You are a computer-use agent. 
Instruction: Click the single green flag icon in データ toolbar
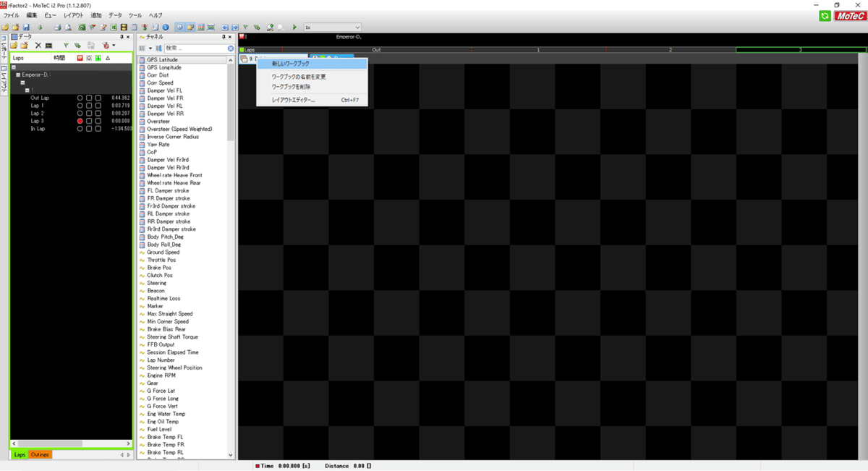click(66, 45)
